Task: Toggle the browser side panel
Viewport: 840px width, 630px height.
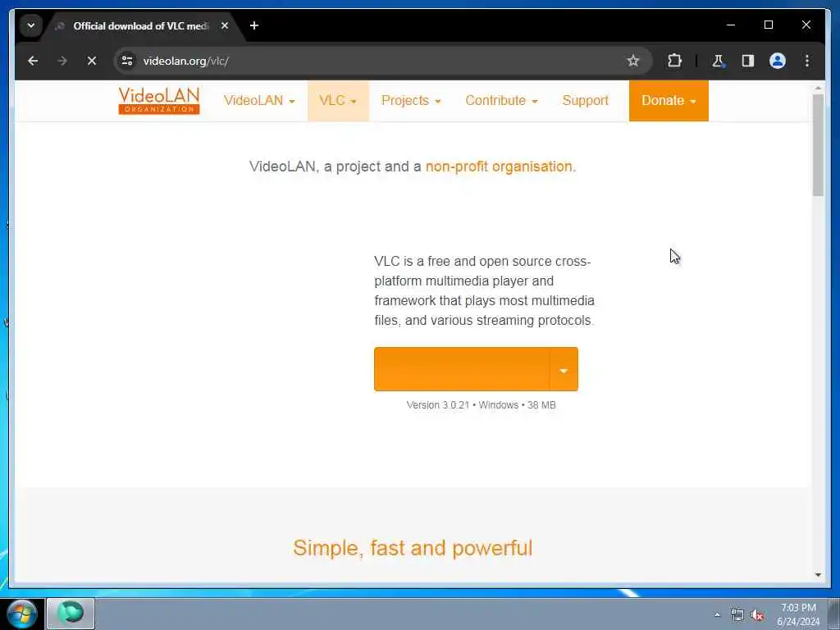Action: (748, 61)
